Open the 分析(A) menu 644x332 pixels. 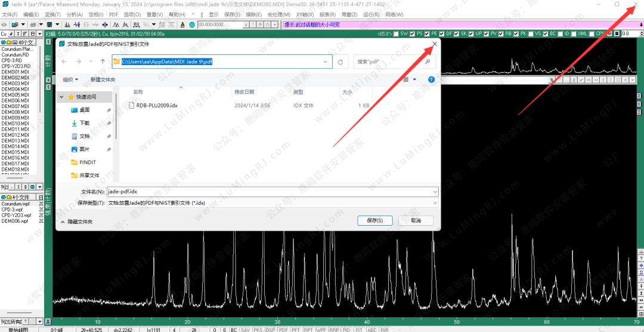tap(75, 14)
